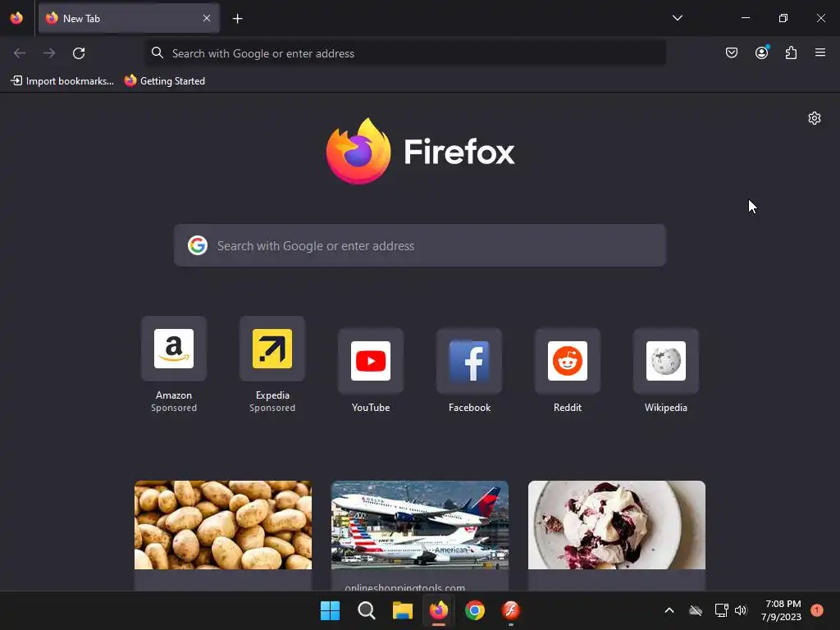Screen dimensions: 840x630
Task: Open Firefox account icon
Action: tap(761, 52)
